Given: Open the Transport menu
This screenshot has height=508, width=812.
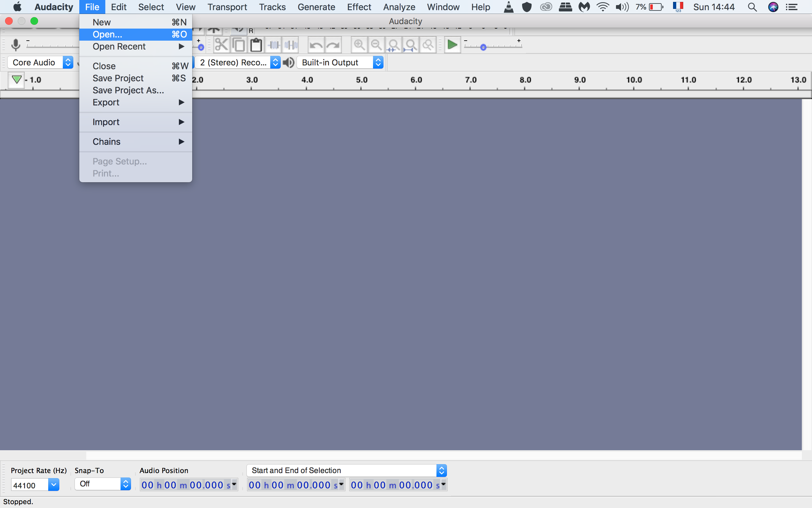Looking at the screenshot, I should tap(227, 7).
